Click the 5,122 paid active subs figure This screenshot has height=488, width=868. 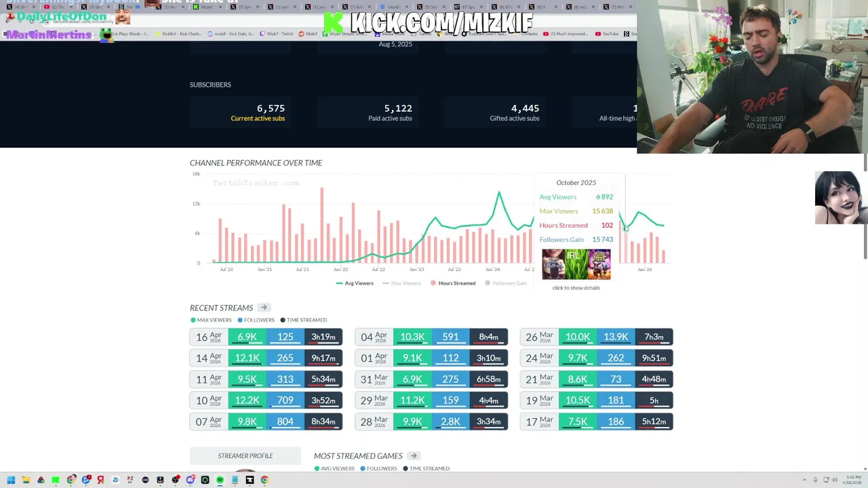tap(398, 108)
